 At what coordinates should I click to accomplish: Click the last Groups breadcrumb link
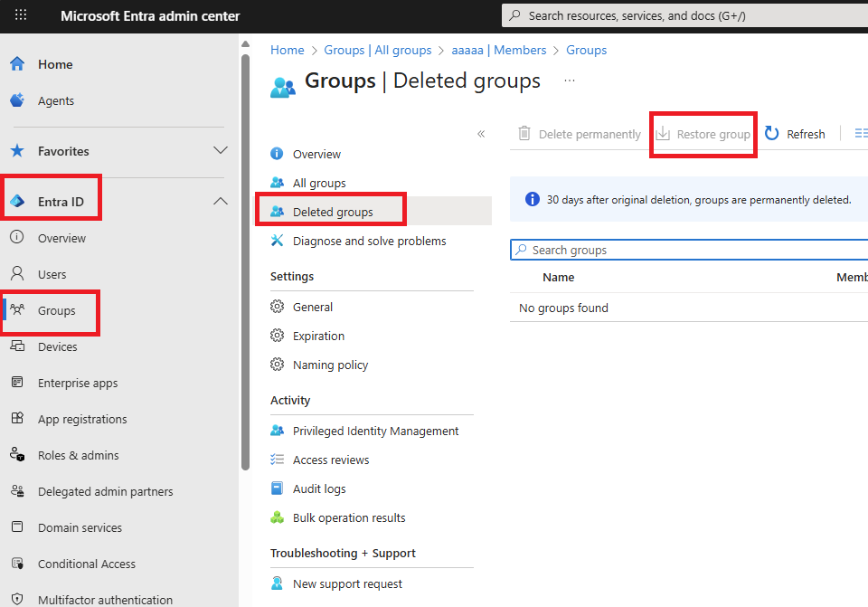pyautogui.click(x=586, y=50)
